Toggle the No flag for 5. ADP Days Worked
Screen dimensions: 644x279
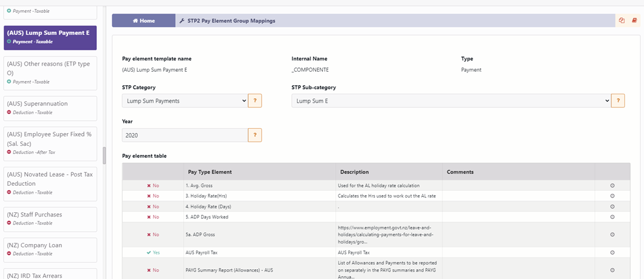point(153,216)
